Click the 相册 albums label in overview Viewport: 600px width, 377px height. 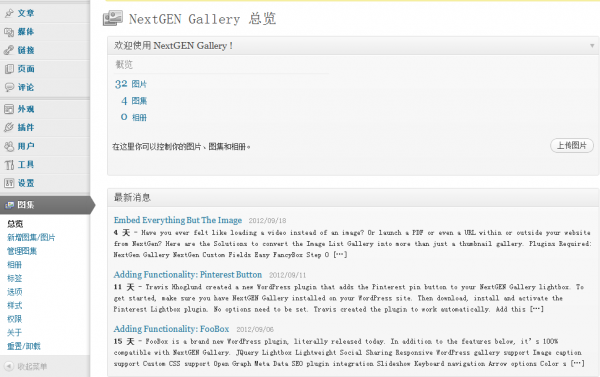139,118
